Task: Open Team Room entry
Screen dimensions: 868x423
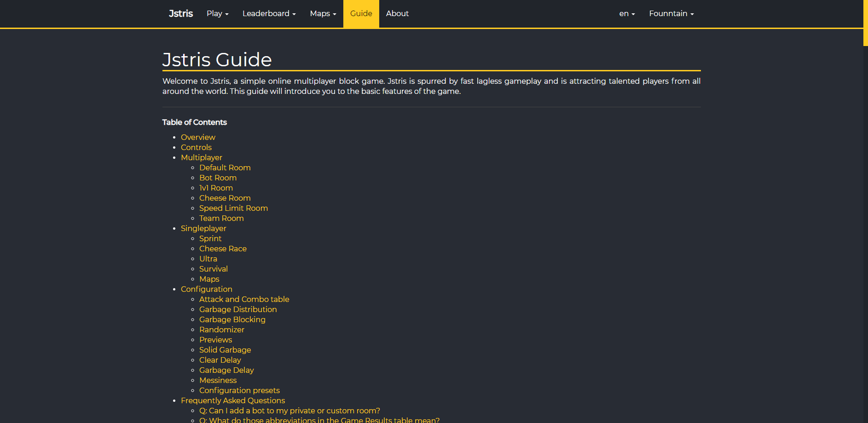Action: point(221,218)
